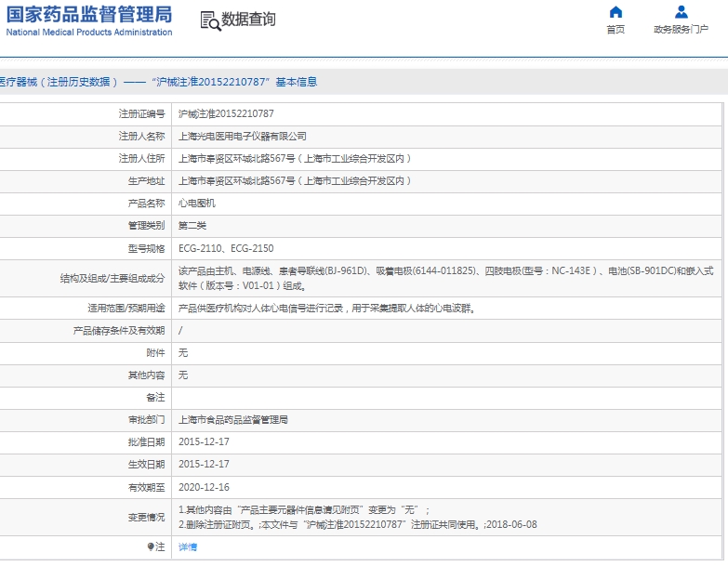Click the 变更情况 line dated 2018-06-08
Viewport: 728px width, 566px height.
tap(358, 525)
